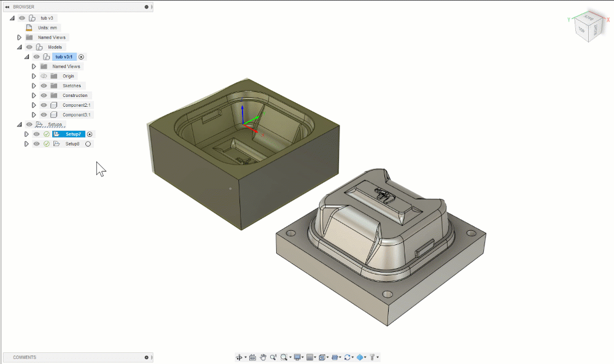Hide the Sketches folder
The image size is (614, 364).
(44, 86)
